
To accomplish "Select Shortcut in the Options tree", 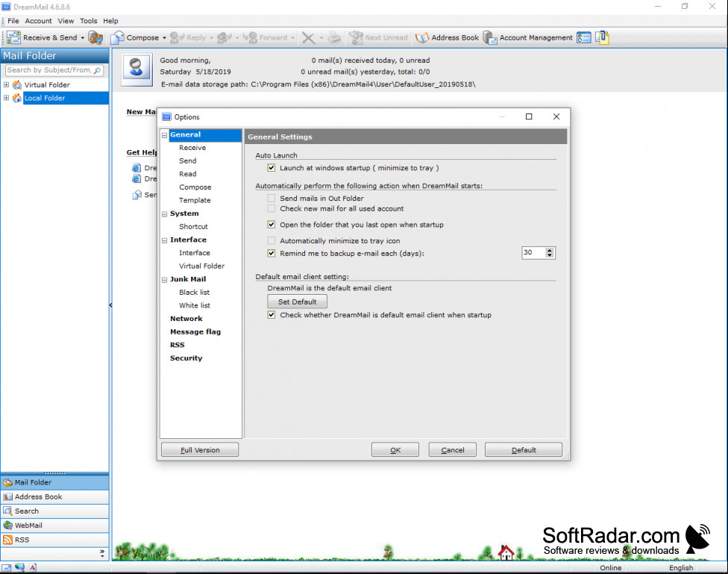I will pyautogui.click(x=194, y=227).
